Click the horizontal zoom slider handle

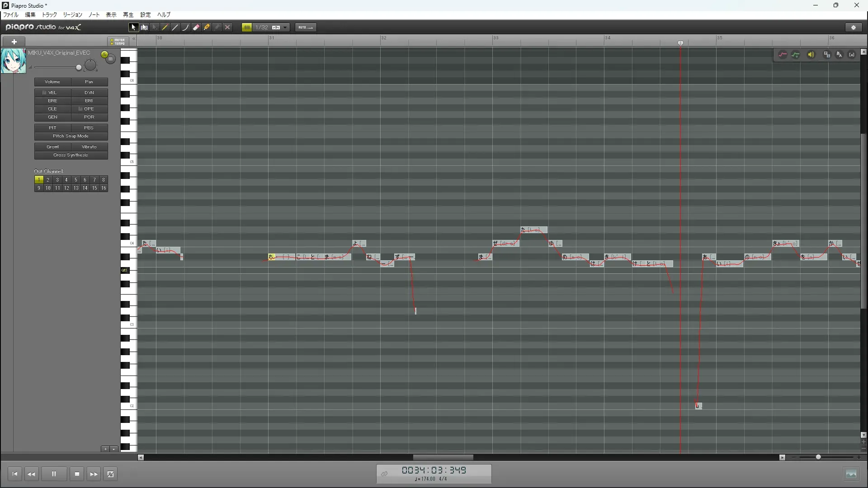pyautogui.click(x=818, y=457)
